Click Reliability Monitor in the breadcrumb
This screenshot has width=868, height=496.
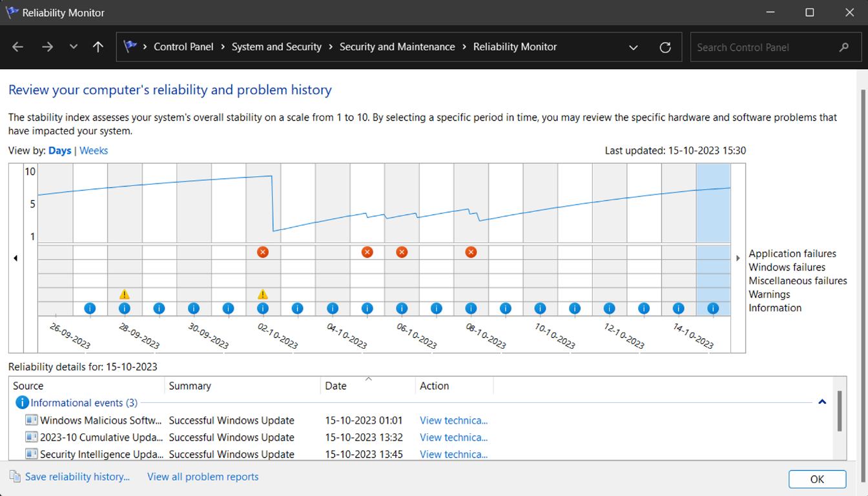pyautogui.click(x=515, y=47)
